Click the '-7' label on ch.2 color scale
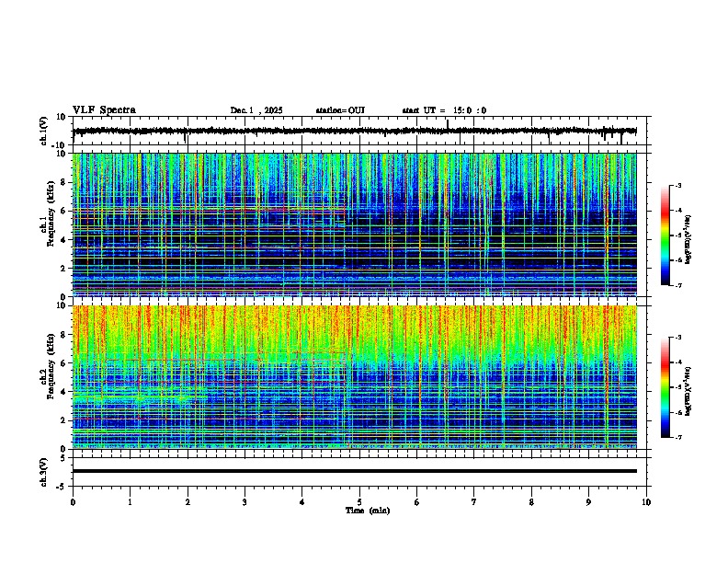 677,437
